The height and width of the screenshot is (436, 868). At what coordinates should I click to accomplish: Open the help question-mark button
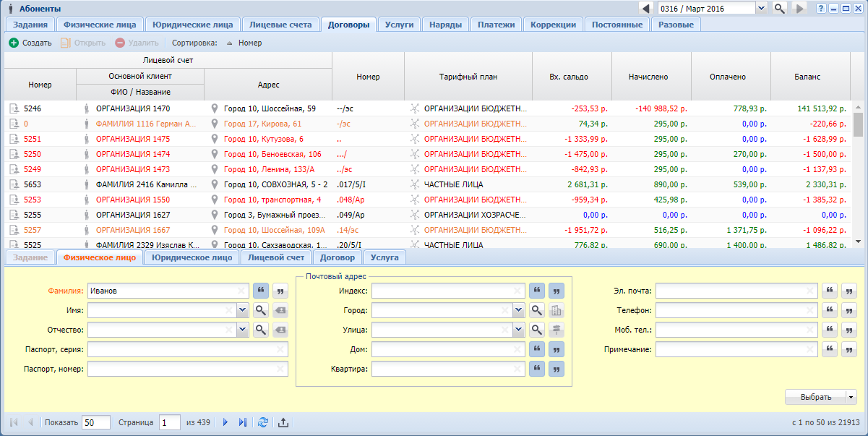pyautogui.click(x=821, y=9)
